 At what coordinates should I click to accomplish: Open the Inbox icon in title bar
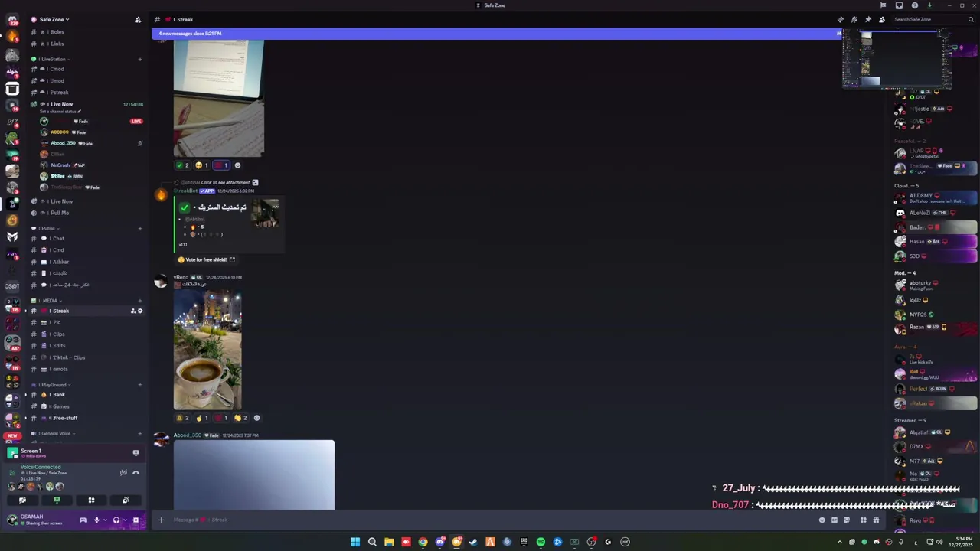point(899,5)
